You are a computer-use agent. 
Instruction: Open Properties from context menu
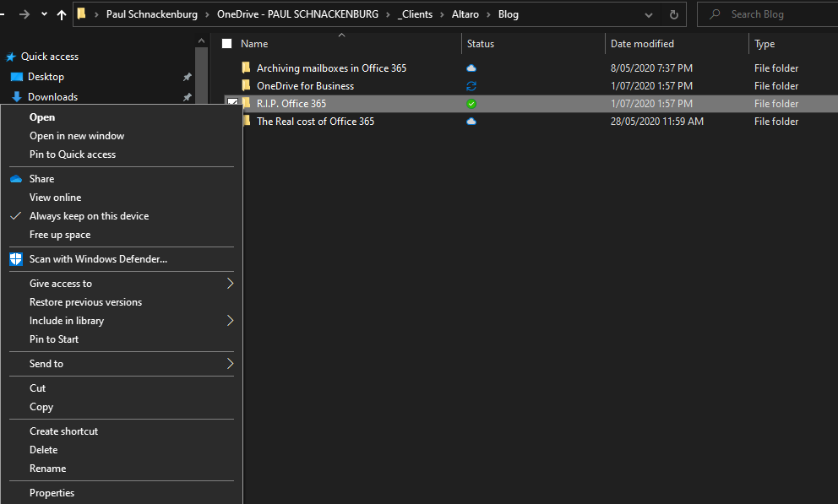point(52,493)
